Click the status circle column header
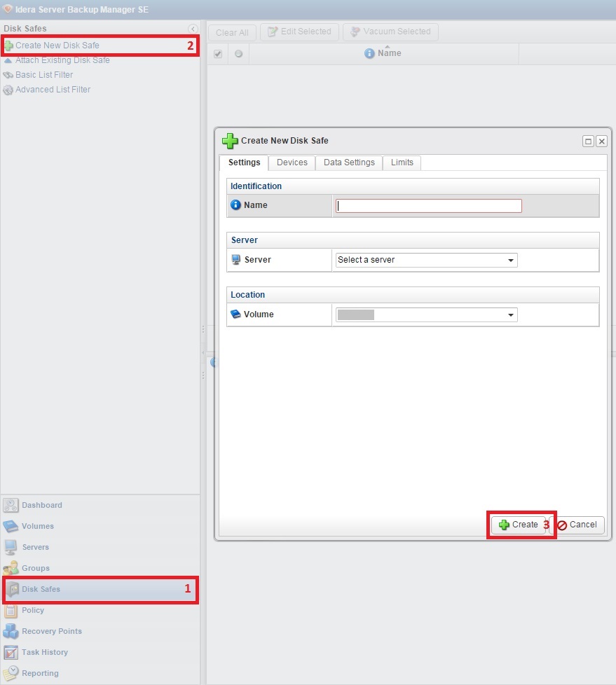 point(238,54)
